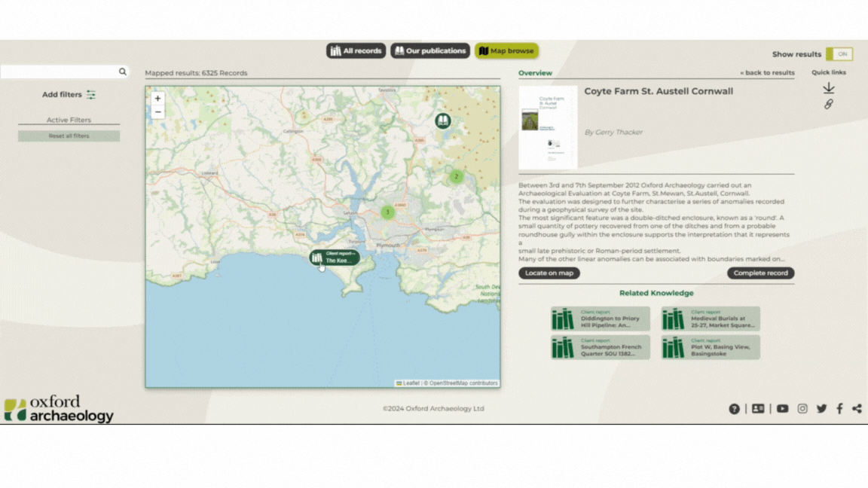The image size is (868, 488).
Task: Zoom in on the map
Action: [x=157, y=99]
